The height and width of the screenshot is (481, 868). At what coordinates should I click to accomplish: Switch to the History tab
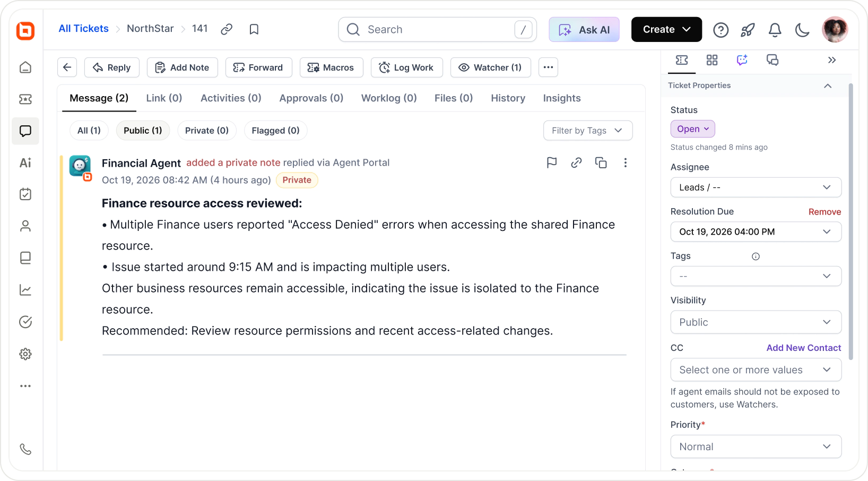(x=508, y=98)
